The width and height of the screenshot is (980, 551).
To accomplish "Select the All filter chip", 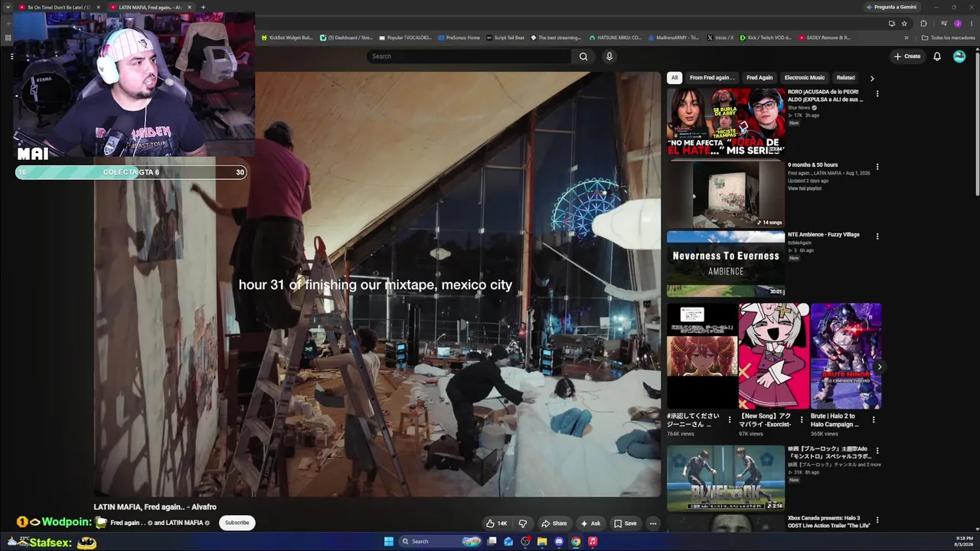I will pos(675,77).
